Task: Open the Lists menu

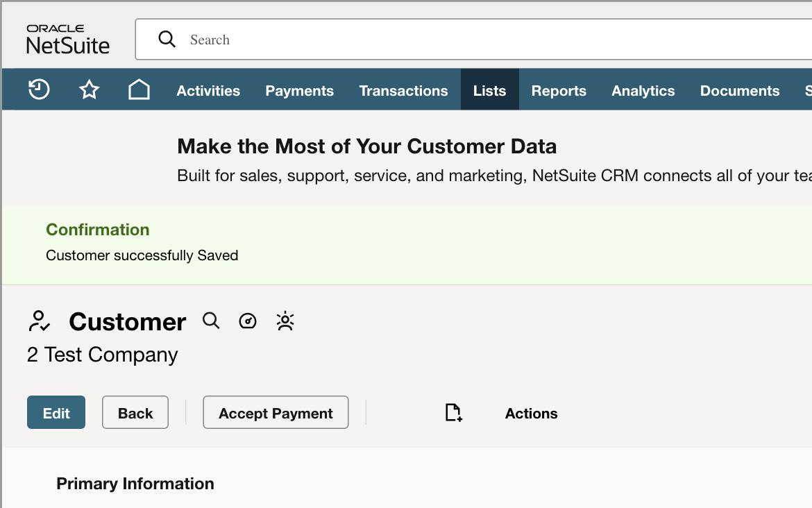Action: point(489,91)
